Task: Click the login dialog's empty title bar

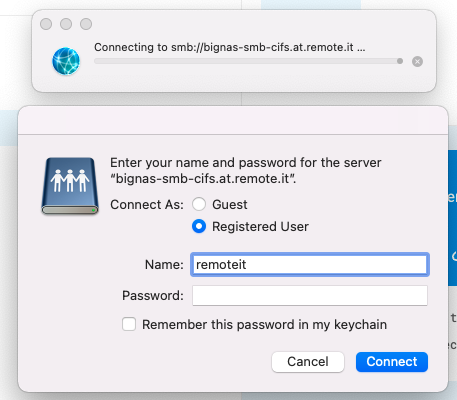Action: (x=233, y=120)
